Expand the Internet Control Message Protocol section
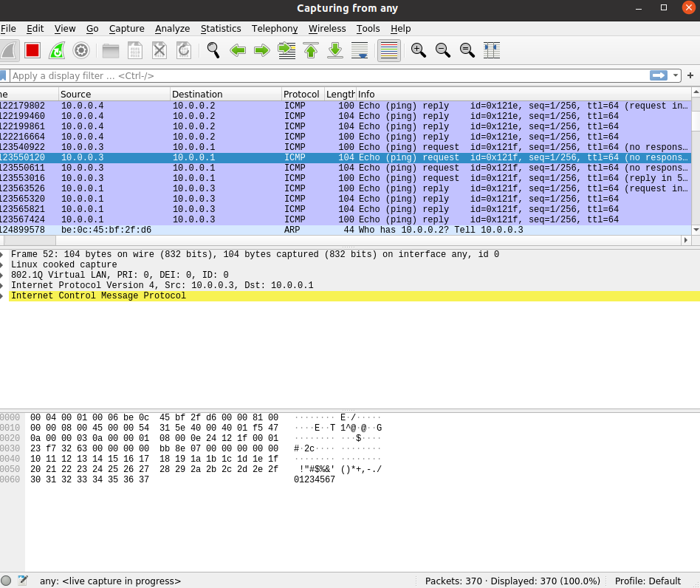The width and height of the screenshot is (700, 588). pos(4,295)
